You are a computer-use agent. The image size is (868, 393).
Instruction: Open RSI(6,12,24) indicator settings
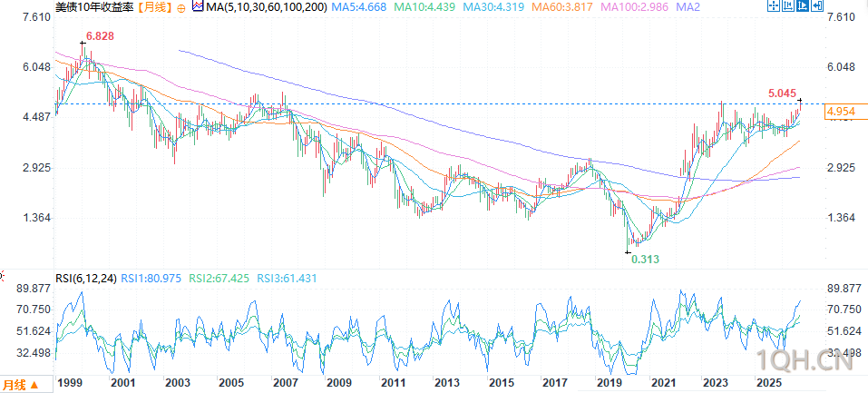(x=86, y=279)
